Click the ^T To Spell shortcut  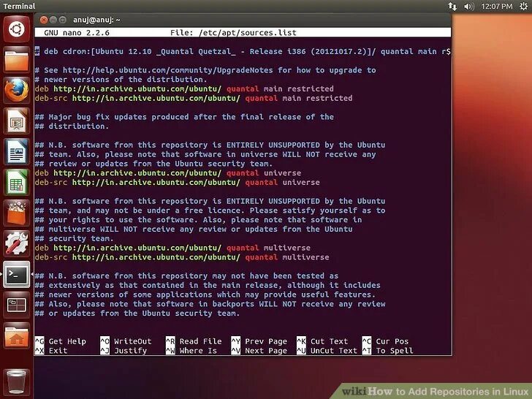point(388,351)
